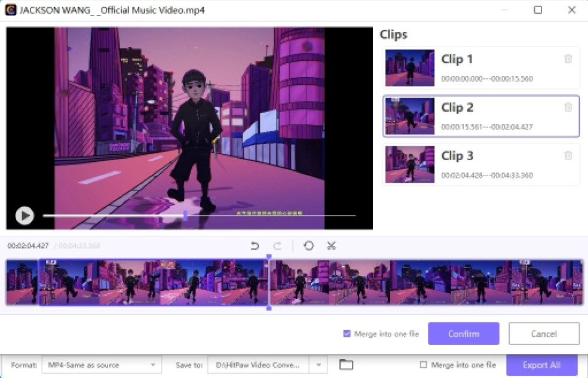Click the scissors cut icon
This screenshot has height=378, width=588.
(331, 246)
